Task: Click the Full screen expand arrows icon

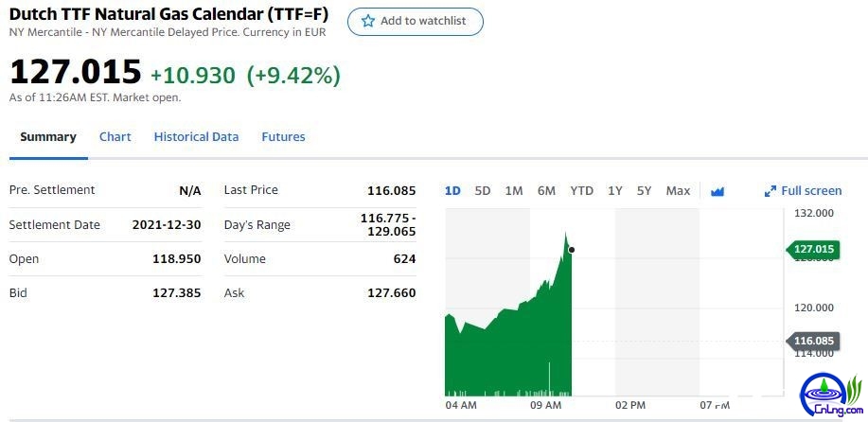Action: [771, 191]
